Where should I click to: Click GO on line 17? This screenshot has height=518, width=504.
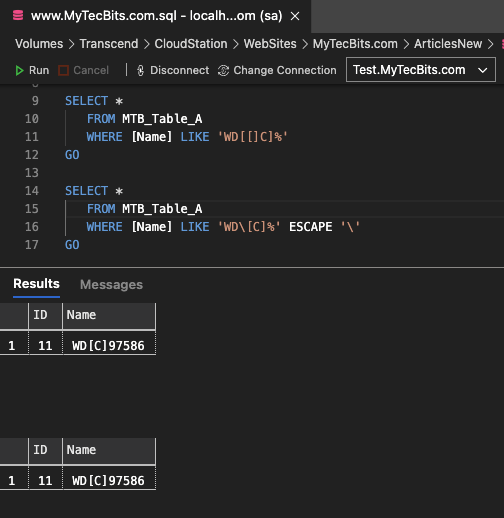tap(72, 245)
